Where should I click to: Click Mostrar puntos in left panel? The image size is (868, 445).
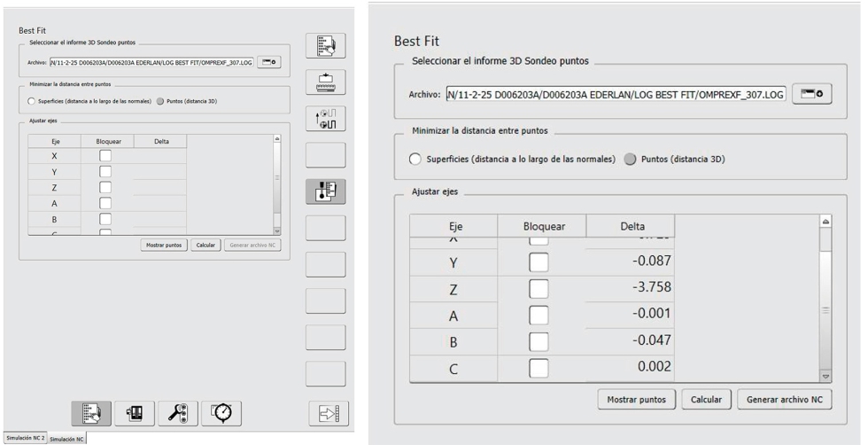164,245
